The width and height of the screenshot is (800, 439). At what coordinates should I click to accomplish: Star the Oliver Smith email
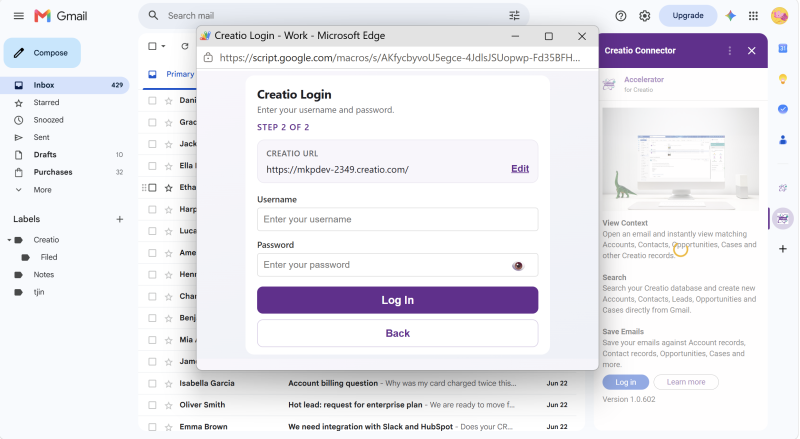pos(168,405)
